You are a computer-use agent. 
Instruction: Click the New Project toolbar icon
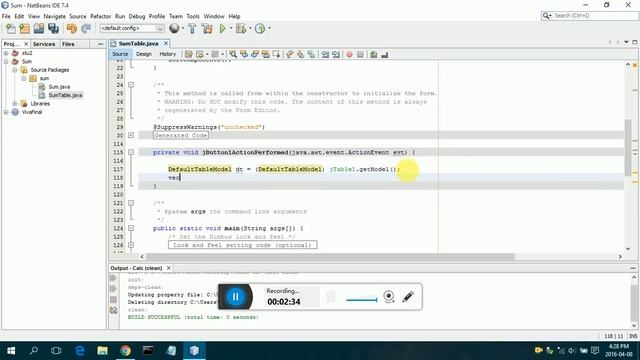(x=24, y=29)
